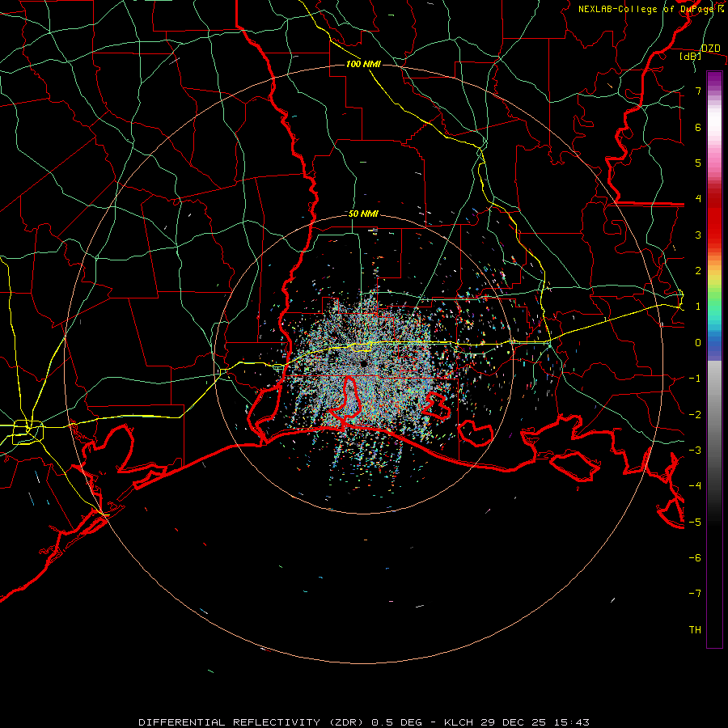The width and height of the screenshot is (728, 728).
Task: Click the "1" value on the color scale
Action: pos(698,307)
